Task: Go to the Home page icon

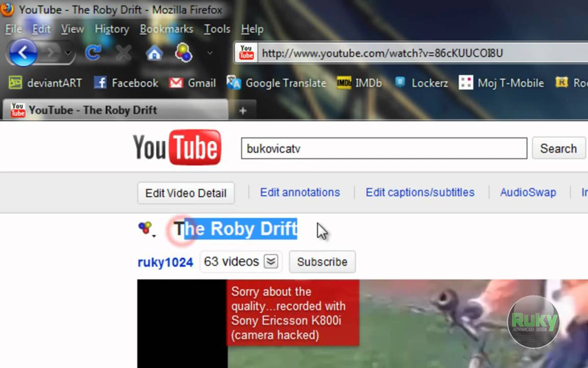Action: click(x=154, y=53)
